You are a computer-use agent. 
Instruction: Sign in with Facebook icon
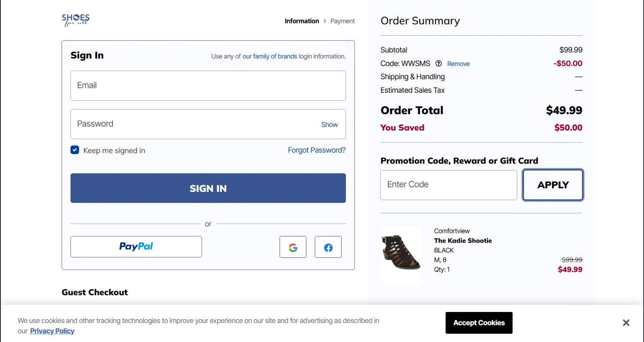coord(328,247)
